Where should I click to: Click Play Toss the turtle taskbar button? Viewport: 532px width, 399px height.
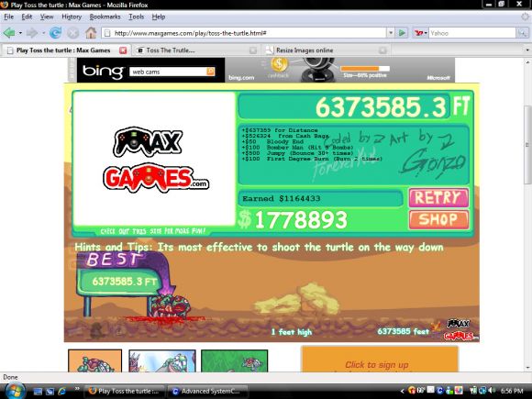[124, 391]
